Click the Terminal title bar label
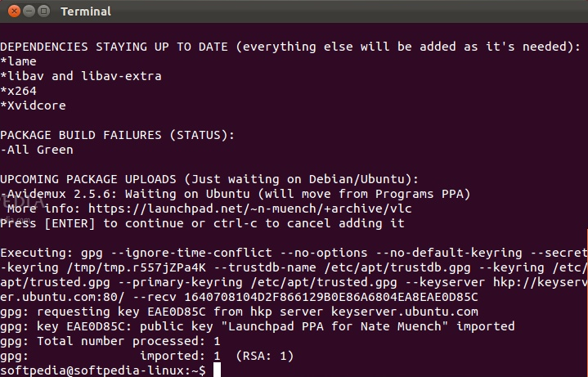The width and height of the screenshot is (588, 377). coord(86,11)
